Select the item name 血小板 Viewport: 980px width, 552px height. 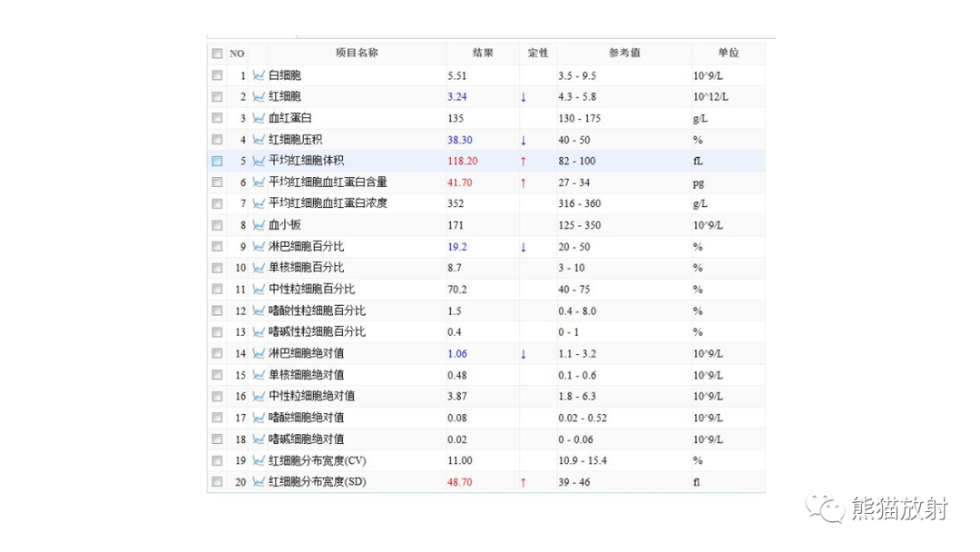(285, 224)
